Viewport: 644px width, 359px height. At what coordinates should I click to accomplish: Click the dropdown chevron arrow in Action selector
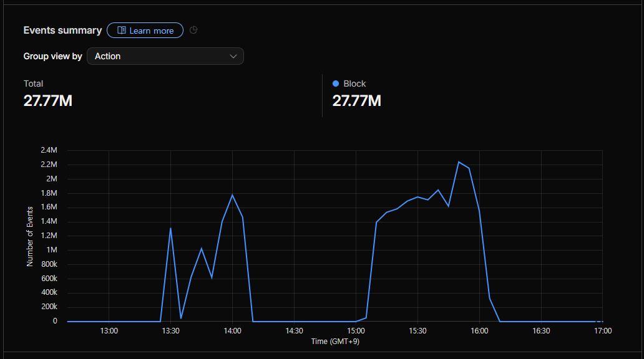point(233,56)
